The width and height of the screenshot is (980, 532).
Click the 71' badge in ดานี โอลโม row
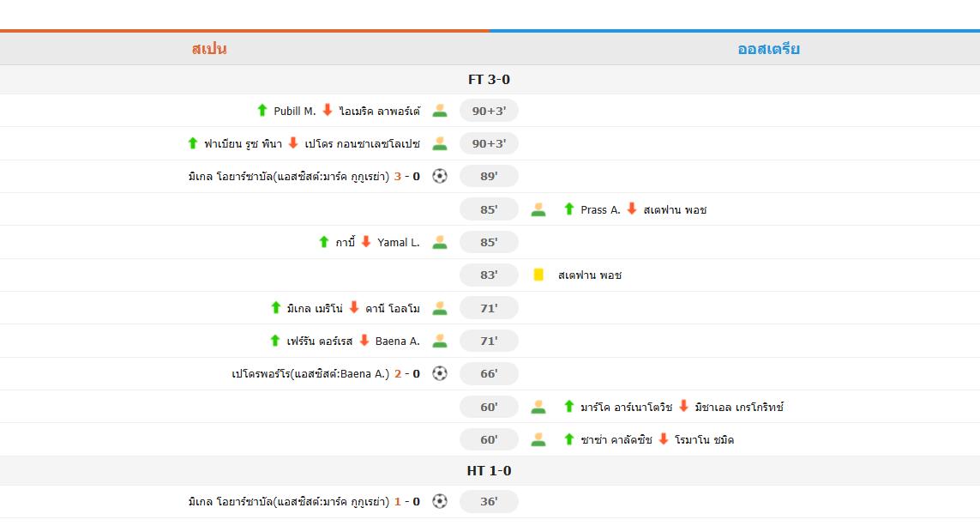tap(489, 308)
